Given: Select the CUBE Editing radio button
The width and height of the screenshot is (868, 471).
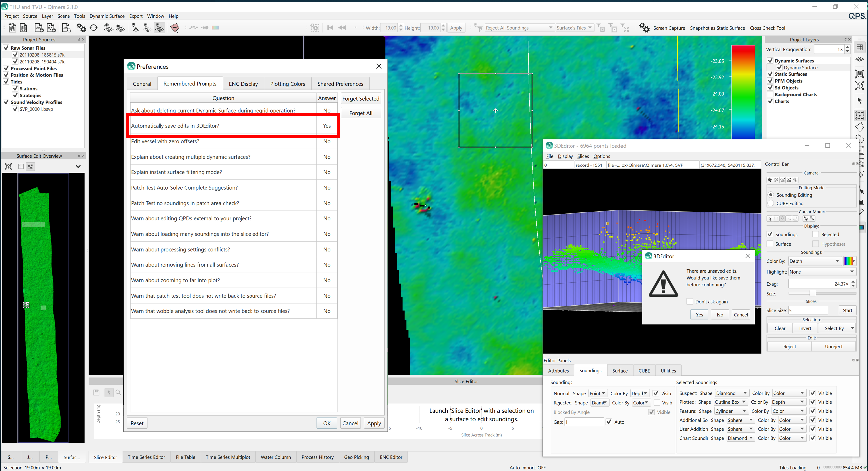Looking at the screenshot, I should pos(771,203).
